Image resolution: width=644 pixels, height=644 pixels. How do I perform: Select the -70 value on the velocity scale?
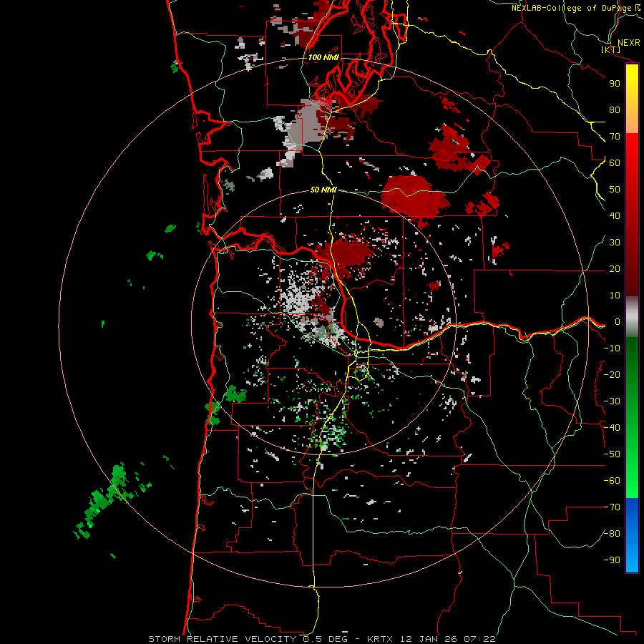pyautogui.click(x=612, y=507)
